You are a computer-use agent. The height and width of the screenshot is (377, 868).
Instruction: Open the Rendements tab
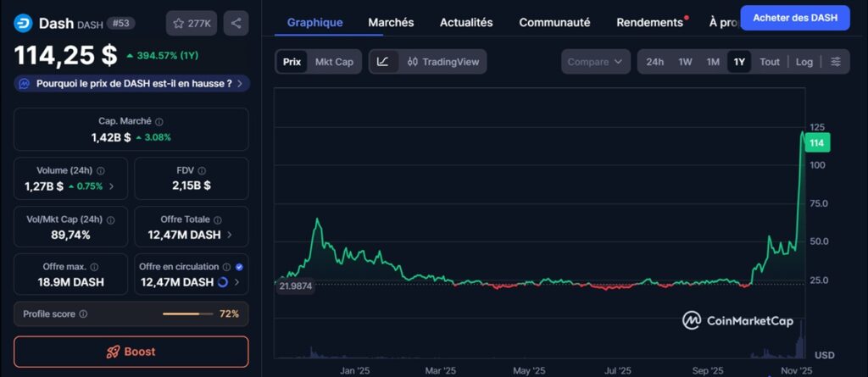(x=650, y=23)
